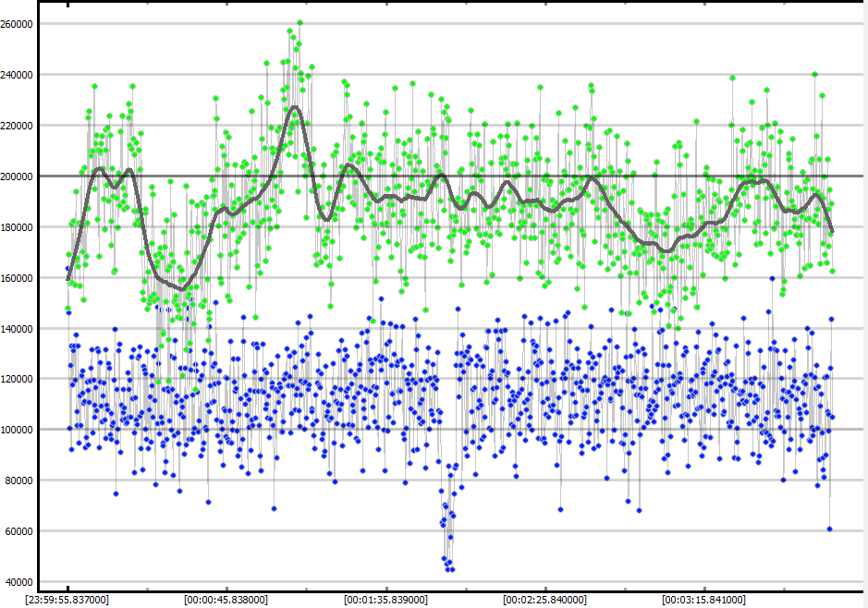
Task: Click the lowest blue point near 45000
Action: [450, 569]
